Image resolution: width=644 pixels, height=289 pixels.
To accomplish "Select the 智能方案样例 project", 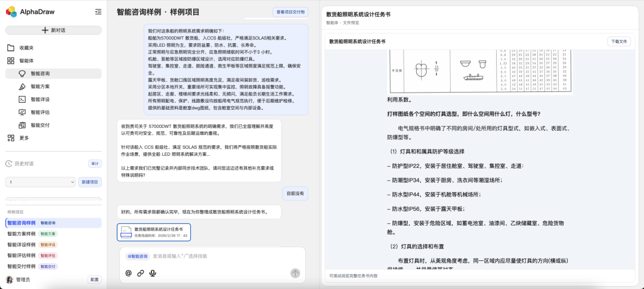I will (x=54, y=233).
